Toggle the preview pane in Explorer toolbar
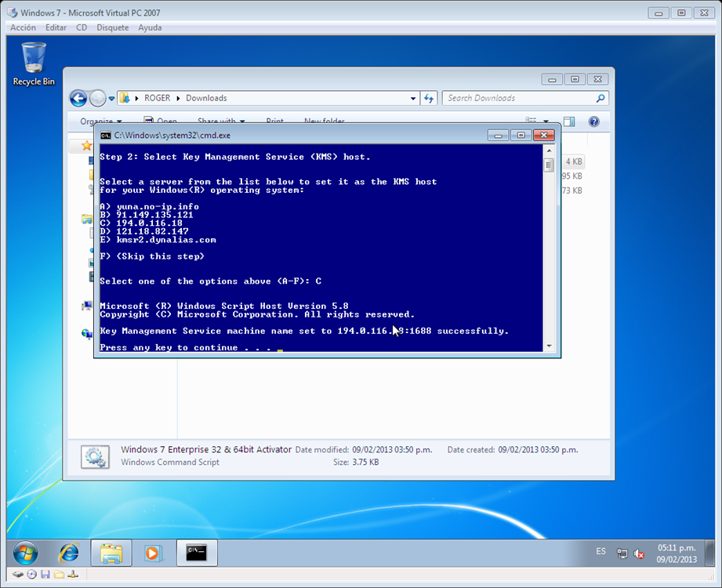The width and height of the screenshot is (722, 588). click(569, 122)
